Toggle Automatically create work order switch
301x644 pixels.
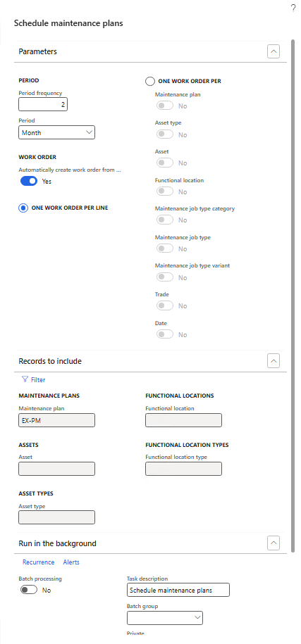29,181
